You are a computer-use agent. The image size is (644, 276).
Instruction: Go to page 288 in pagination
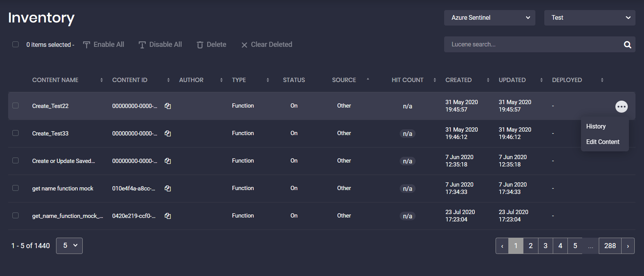pos(610,246)
